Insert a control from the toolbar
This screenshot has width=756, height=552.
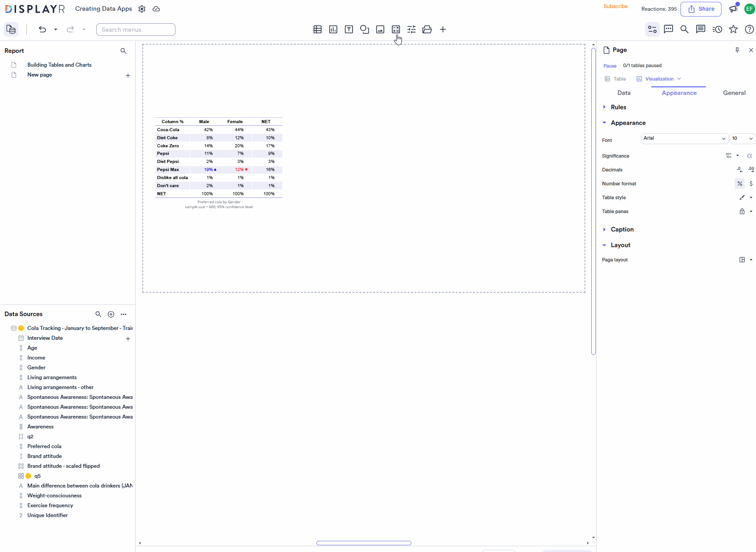point(411,29)
